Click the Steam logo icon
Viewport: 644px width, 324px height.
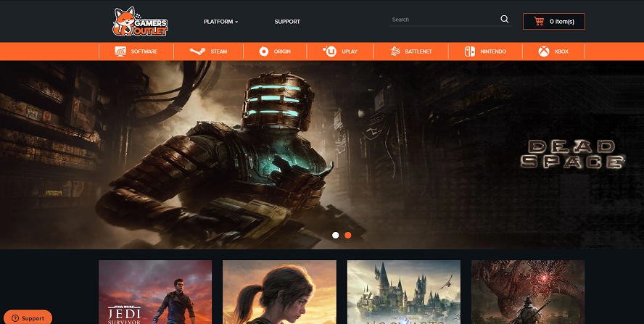[x=197, y=51]
